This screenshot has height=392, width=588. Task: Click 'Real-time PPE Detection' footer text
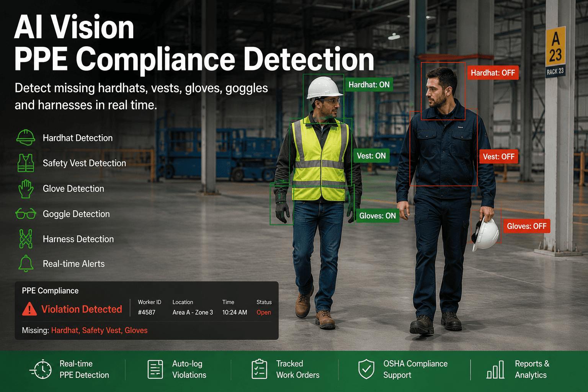(x=84, y=369)
